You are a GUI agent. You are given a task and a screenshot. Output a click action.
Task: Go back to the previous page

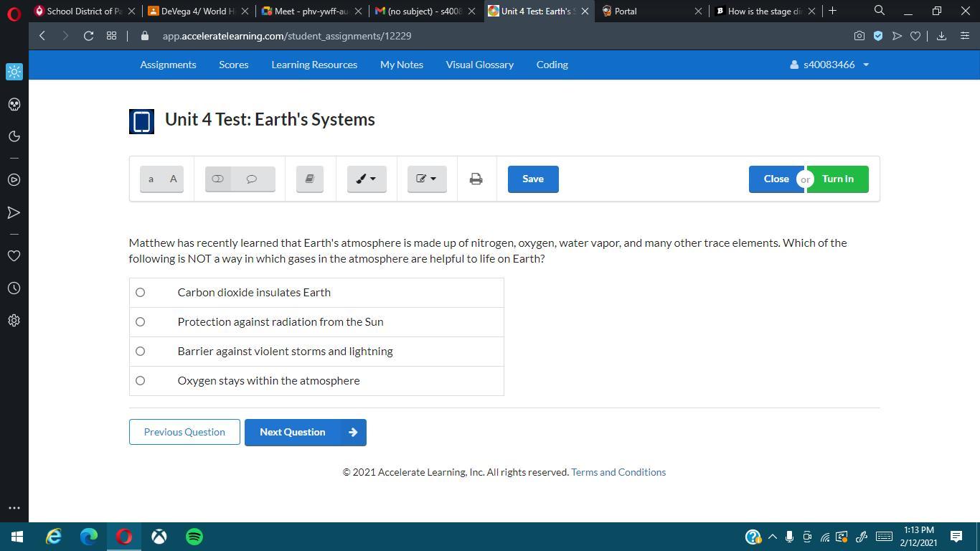42,36
